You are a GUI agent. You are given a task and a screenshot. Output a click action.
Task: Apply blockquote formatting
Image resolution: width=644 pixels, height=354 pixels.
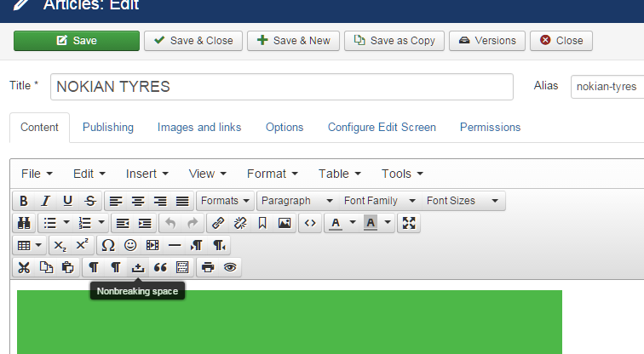pyautogui.click(x=160, y=267)
